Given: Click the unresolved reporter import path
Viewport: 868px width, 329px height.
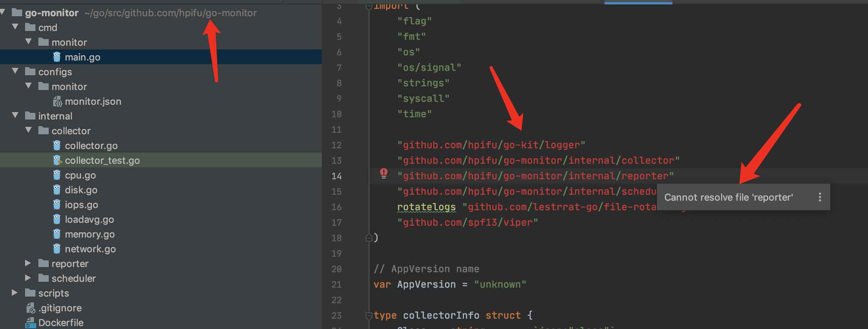Looking at the screenshot, I should click(x=535, y=176).
